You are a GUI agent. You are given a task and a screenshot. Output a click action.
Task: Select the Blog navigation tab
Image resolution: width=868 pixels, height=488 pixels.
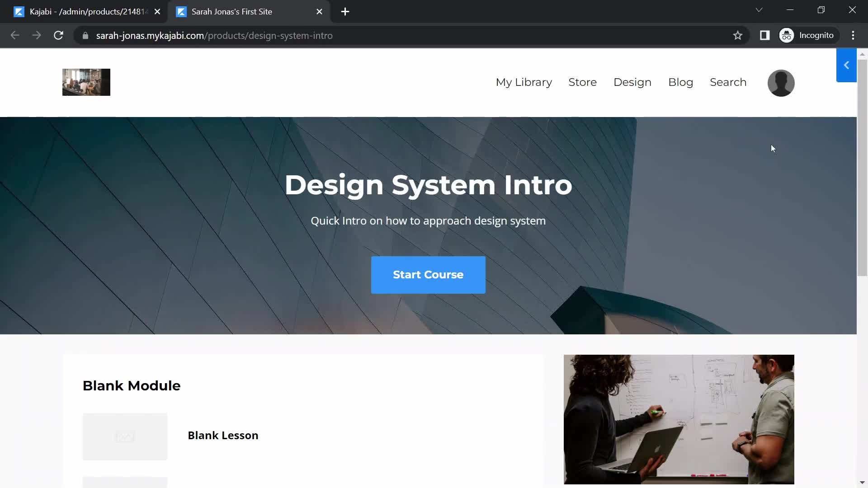(x=681, y=82)
